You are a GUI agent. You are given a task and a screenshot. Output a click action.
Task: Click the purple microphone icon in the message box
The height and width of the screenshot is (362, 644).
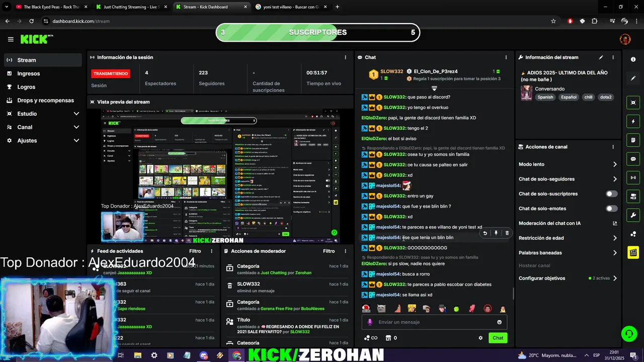point(370,322)
